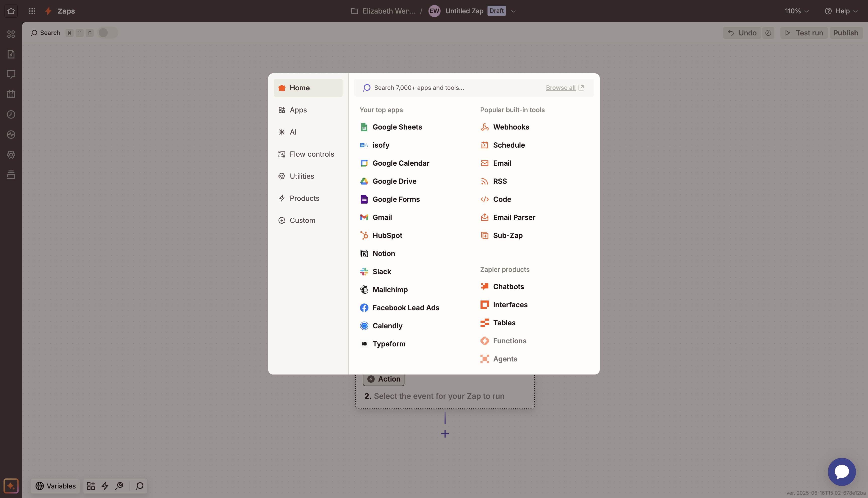Viewport: 868px width, 498px height.
Task: Open Zap history clock icon in sidebar
Action: coord(11,114)
